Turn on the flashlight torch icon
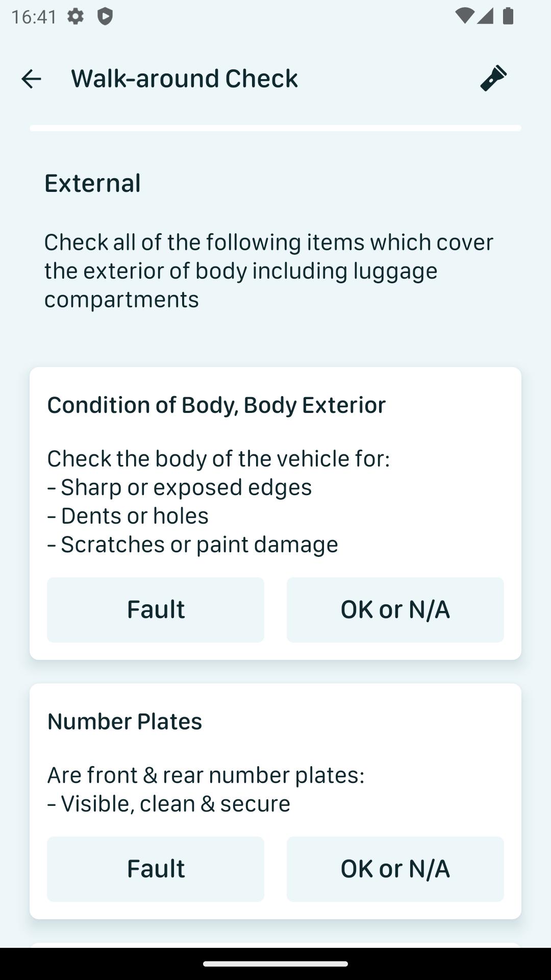This screenshot has height=980, width=551. point(493,79)
